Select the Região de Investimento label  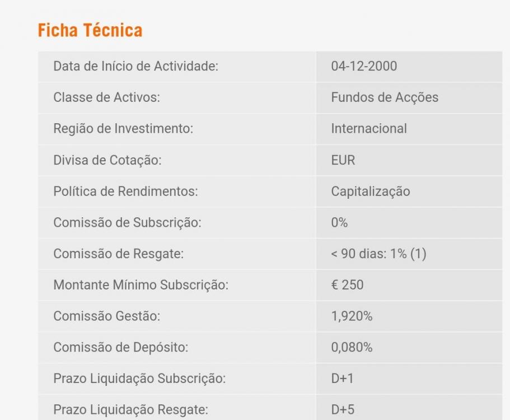click(x=123, y=129)
